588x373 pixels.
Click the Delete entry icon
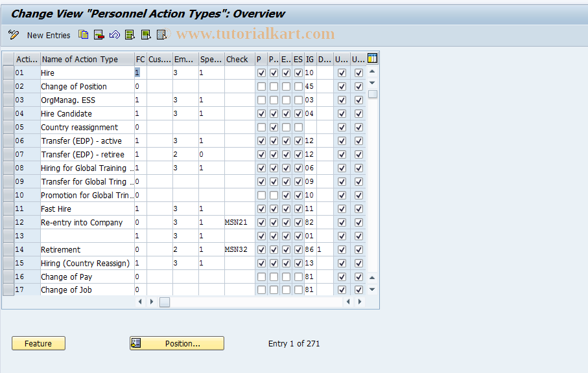[99, 35]
